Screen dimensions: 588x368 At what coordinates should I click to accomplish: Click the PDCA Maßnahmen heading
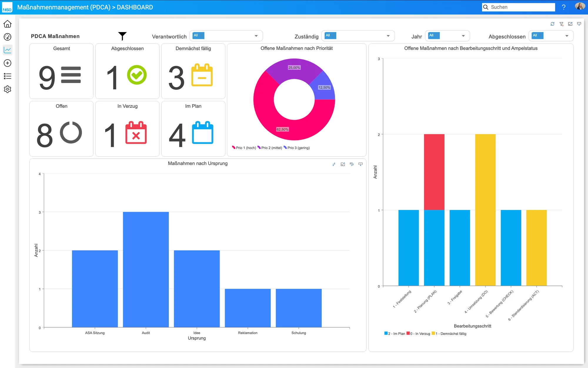click(55, 36)
